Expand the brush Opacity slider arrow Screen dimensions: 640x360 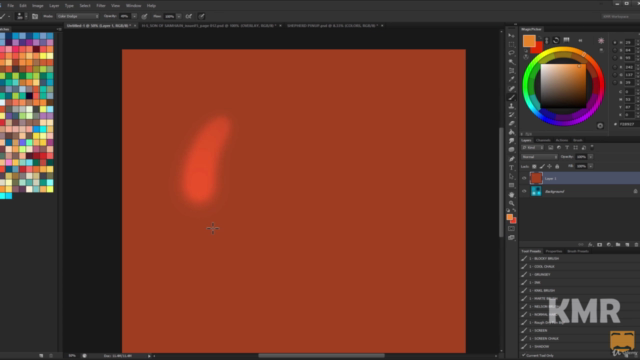[x=134, y=16]
